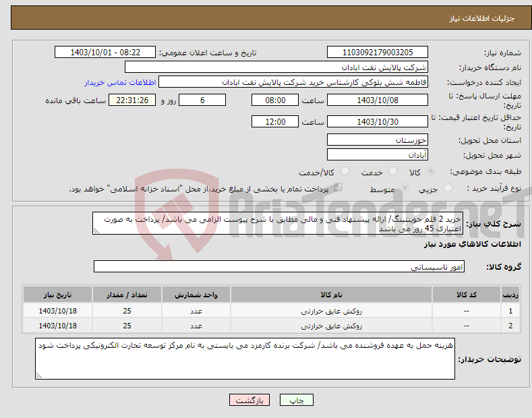Click quantity 25 in row 1

tap(127, 311)
